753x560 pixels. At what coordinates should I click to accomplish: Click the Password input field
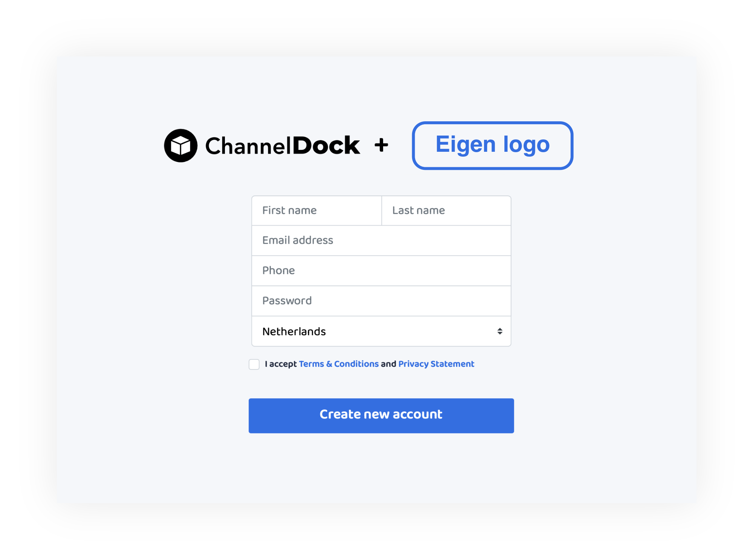tap(381, 301)
